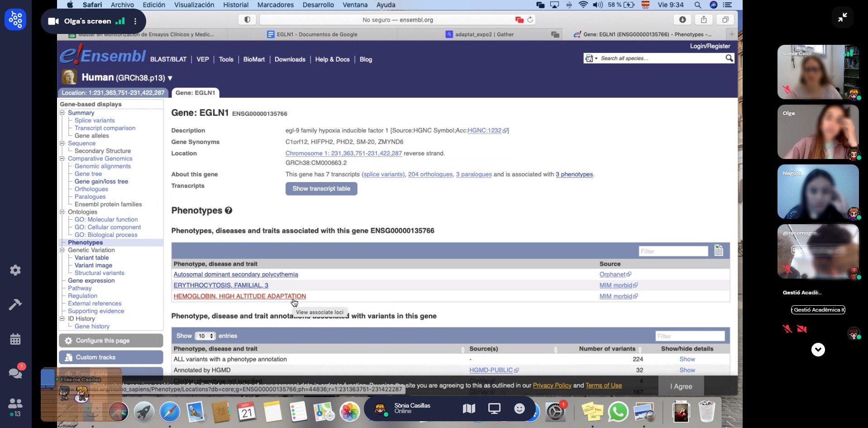Open Gather emoji reactions icon
Screen dimensions: 868x428
click(x=520, y=409)
